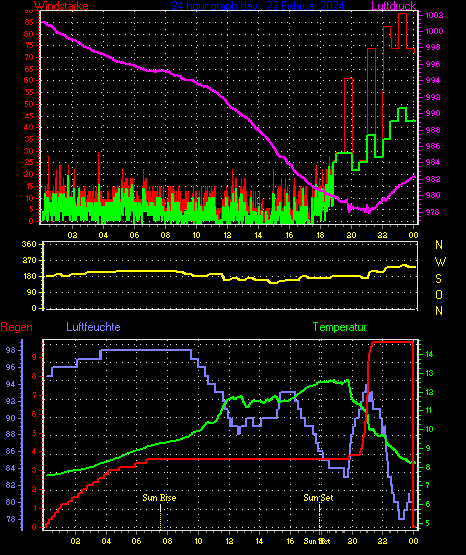Click 86 on the Luftfeuchte axis
This screenshot has height=555, width=466.
pos(11,451)
